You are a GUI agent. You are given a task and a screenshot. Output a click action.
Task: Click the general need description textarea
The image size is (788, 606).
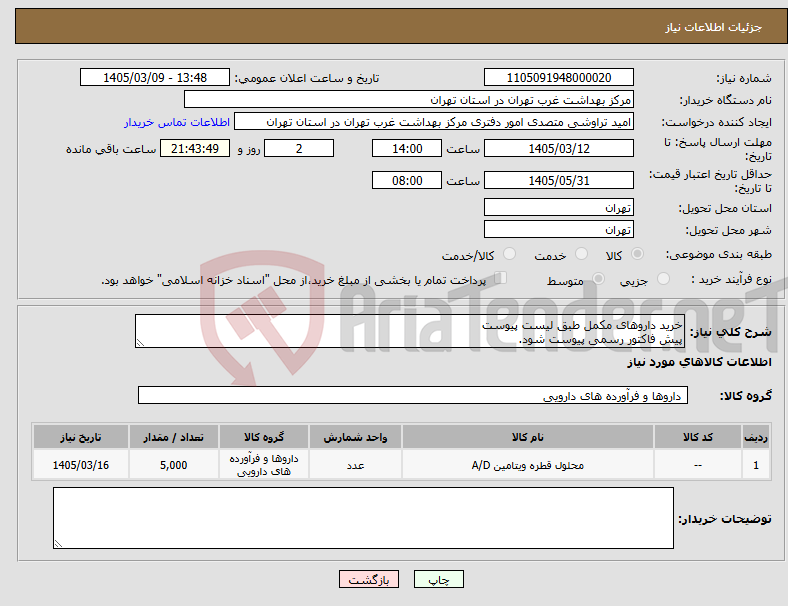(x=410, y=331)
